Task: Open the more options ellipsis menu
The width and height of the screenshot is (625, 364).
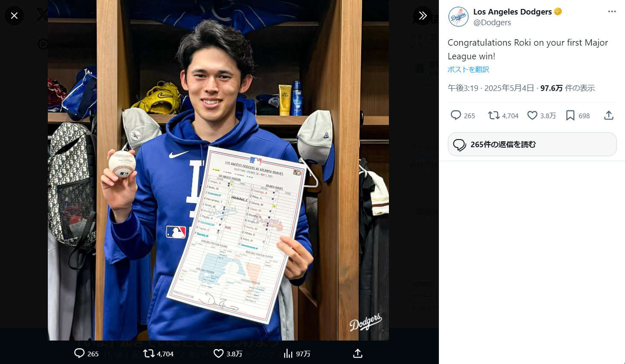Action: 612,12
